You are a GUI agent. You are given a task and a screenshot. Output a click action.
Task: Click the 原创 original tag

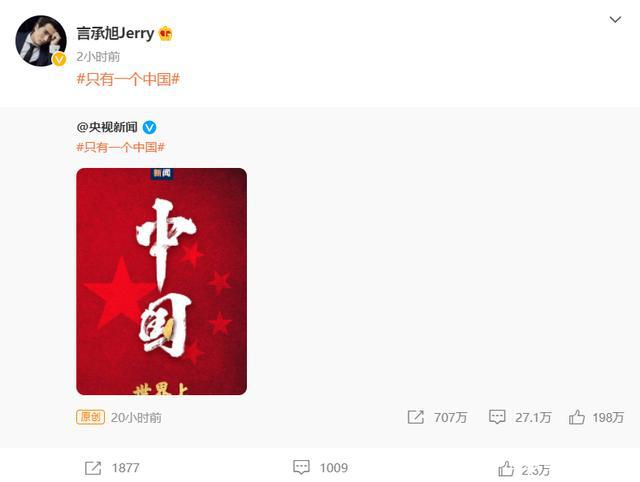coord(90,417)
